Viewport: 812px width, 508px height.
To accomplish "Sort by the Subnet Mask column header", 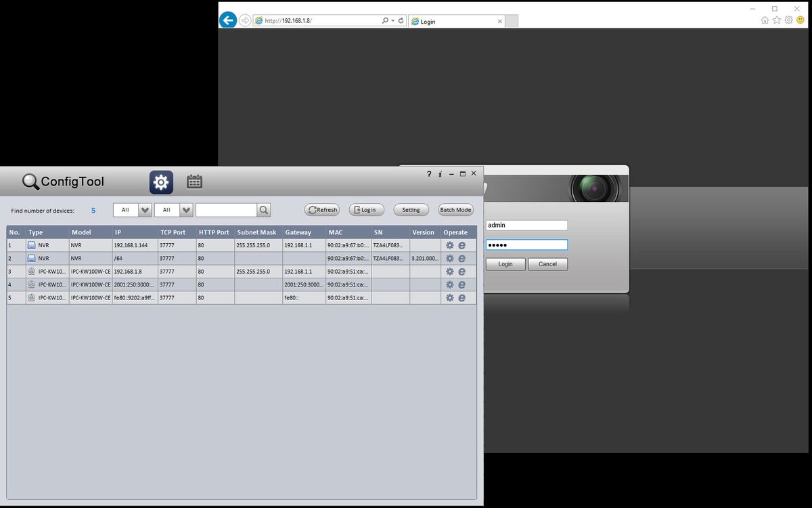I will pos(258,232).
